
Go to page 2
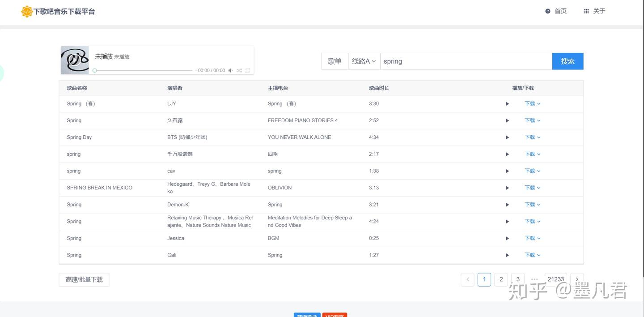click(x=501, y=279)
